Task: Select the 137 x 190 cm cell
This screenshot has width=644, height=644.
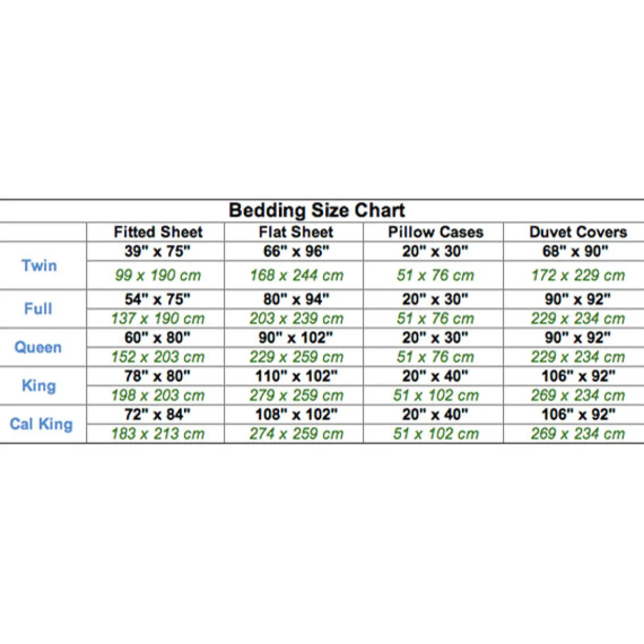Action: 158,319
